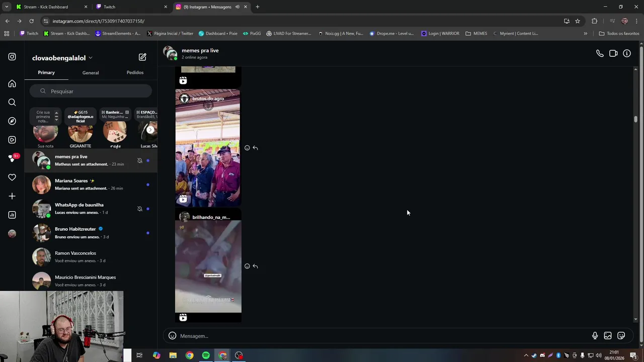644x362 pixels.
Task: Record a voice clip with microphone icon
Action: [595, 336]
